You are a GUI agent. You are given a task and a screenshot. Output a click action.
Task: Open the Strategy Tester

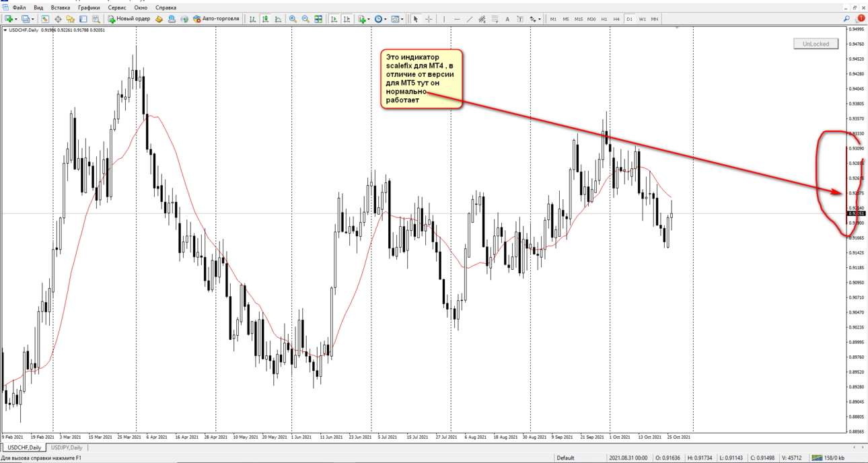(x=96, y=19)
